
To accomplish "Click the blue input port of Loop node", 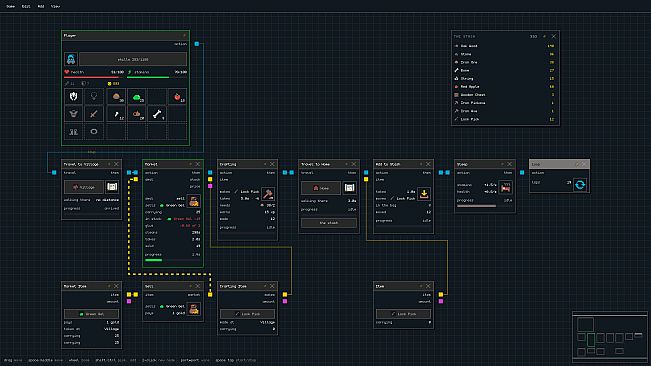I will [522, 173].
